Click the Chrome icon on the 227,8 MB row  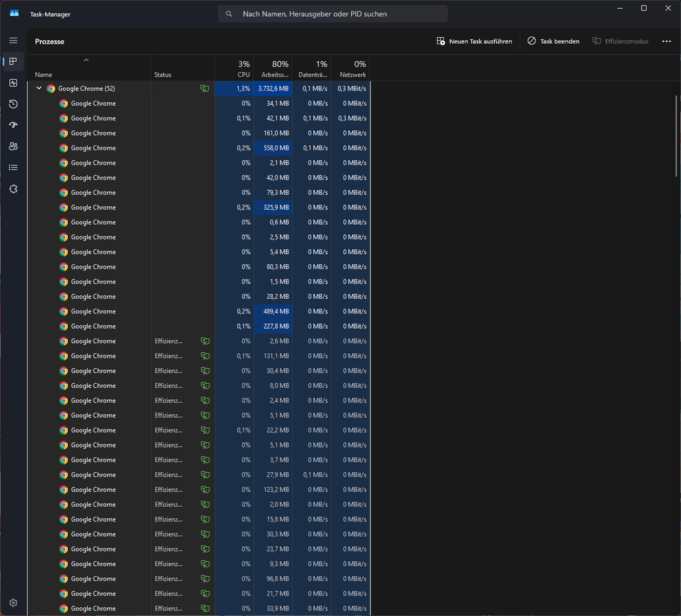point(64,326)
